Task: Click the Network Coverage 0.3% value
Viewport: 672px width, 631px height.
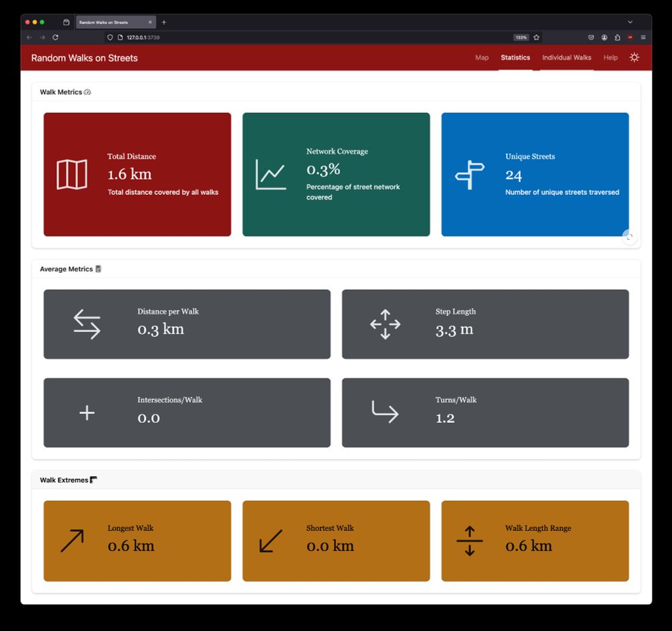Action: 323,169
